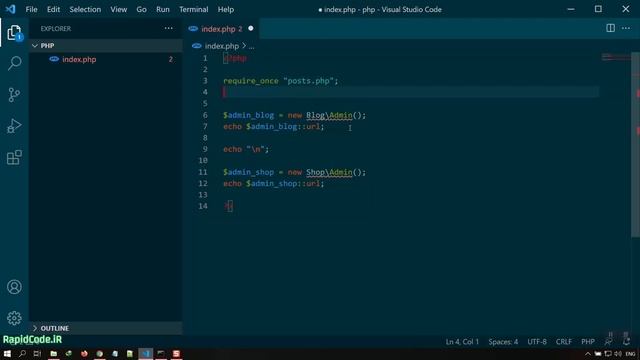
Task: Click Ln 4, Col 1 in status bar
Action: click(x=462, y=342)
